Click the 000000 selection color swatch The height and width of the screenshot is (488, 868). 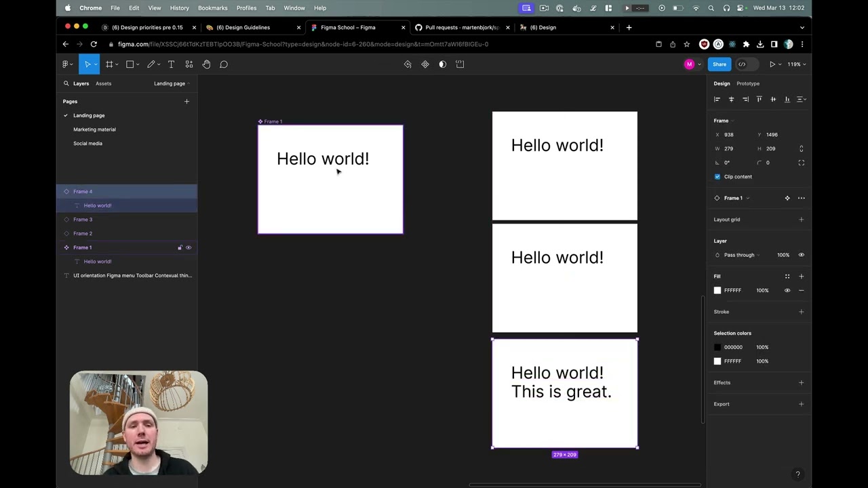717,347
